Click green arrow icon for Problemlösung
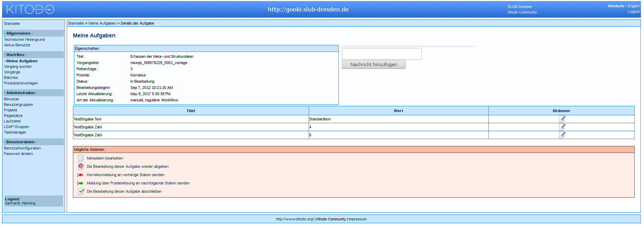 81,183
